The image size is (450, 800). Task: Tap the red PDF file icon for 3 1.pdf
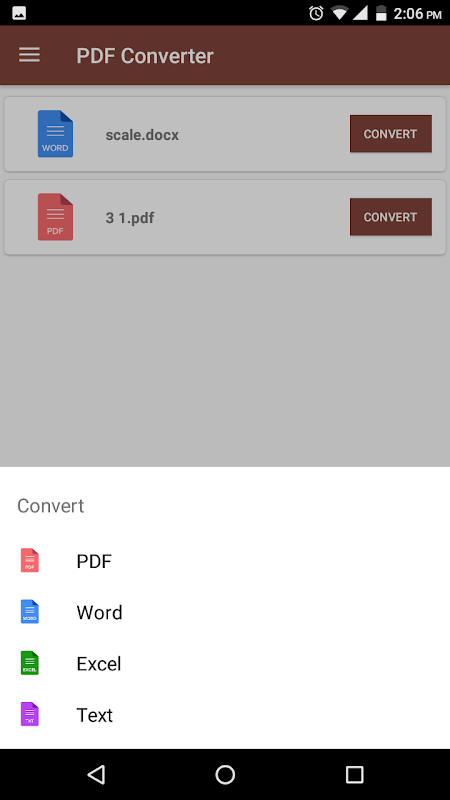click(55, 217)
